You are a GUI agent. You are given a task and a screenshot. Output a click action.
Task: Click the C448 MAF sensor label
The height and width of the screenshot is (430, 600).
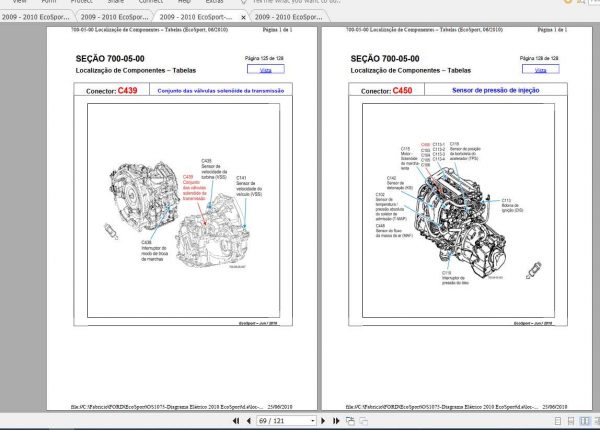[394, 231]
